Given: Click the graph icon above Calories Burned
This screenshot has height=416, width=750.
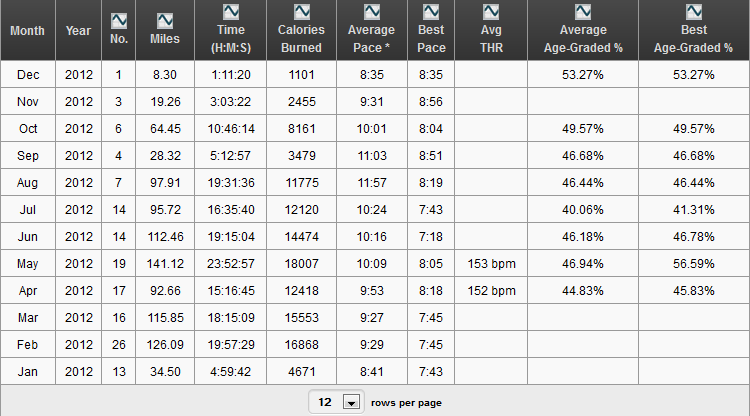Looking at the screenshot, I should (301, 12).
